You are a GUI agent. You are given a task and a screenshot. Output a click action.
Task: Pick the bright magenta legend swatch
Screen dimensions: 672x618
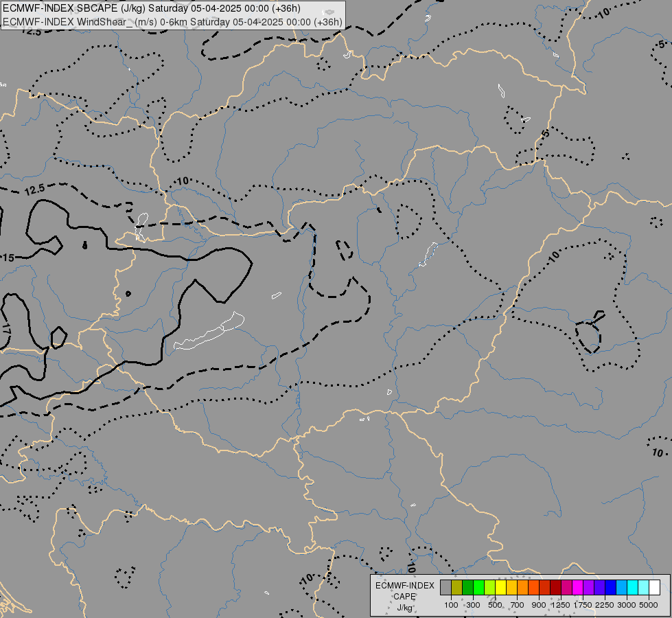pos(577,587)
